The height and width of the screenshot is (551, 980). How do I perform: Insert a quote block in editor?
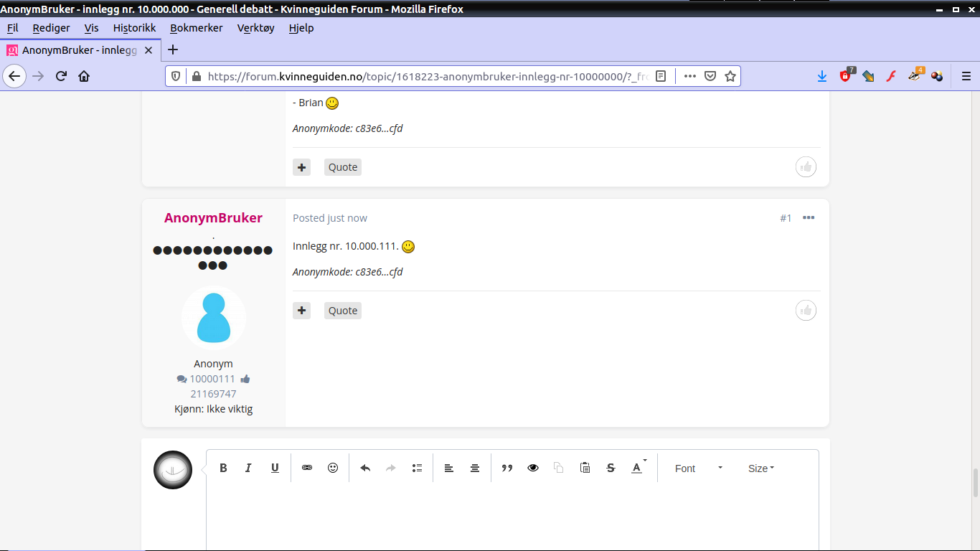click(507, 468)
